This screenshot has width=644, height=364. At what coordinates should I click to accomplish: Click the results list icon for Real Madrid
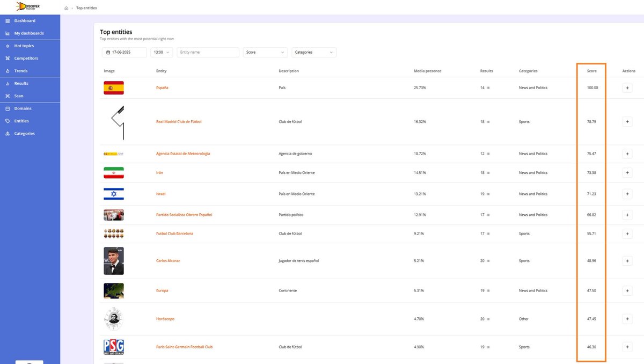(x=488, y=122)
